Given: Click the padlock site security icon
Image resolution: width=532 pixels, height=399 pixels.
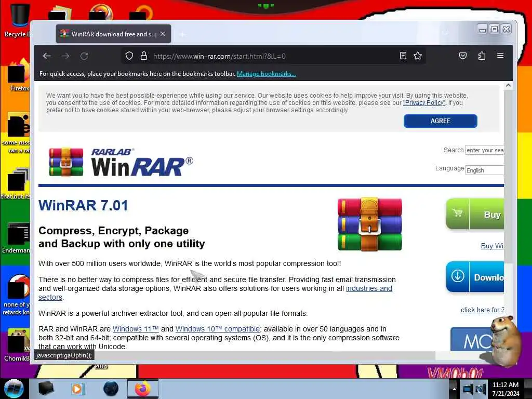Looking at the screenshot, I should (x=144, y=56).
